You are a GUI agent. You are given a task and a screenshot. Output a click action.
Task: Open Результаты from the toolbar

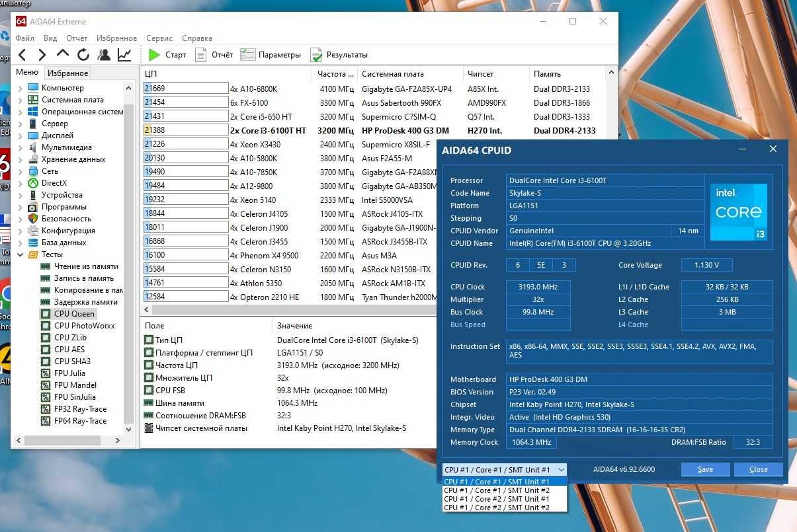point(339,55)
